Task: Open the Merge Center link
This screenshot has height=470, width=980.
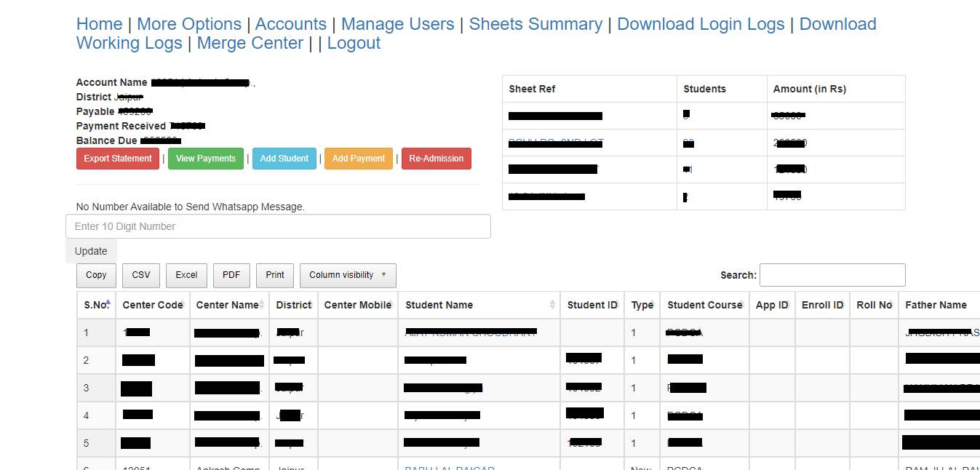Action: coord(250,43)
